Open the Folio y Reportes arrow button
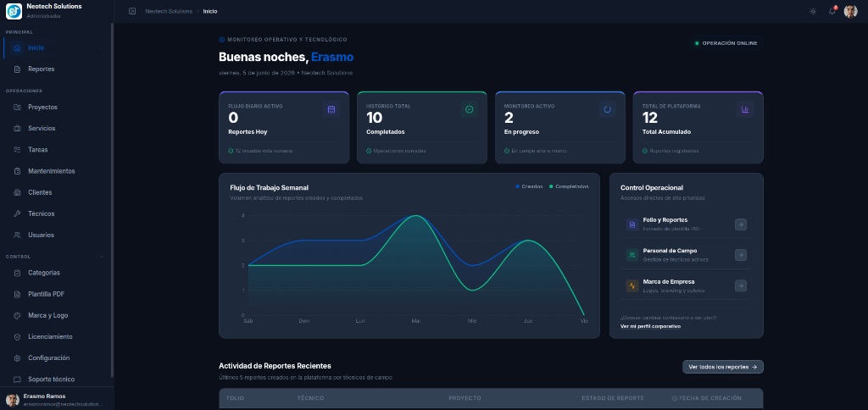This screenshot has height=410, width=868. 741,224
